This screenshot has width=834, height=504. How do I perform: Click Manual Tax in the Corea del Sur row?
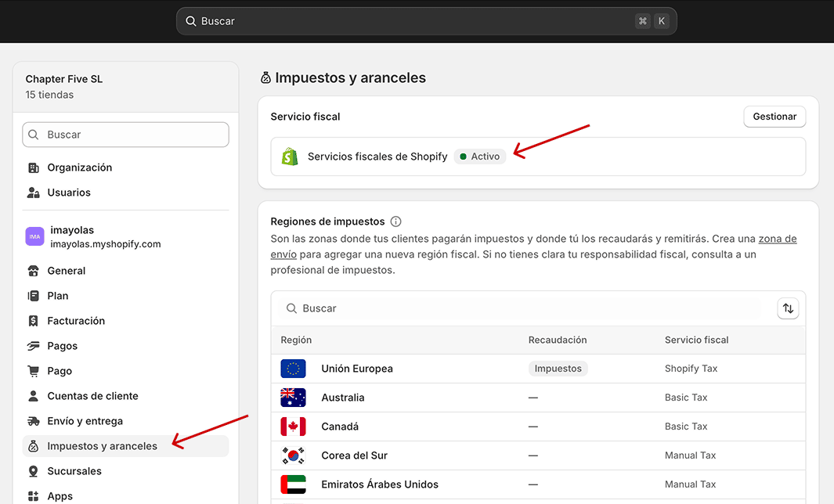tap(691, 455)
